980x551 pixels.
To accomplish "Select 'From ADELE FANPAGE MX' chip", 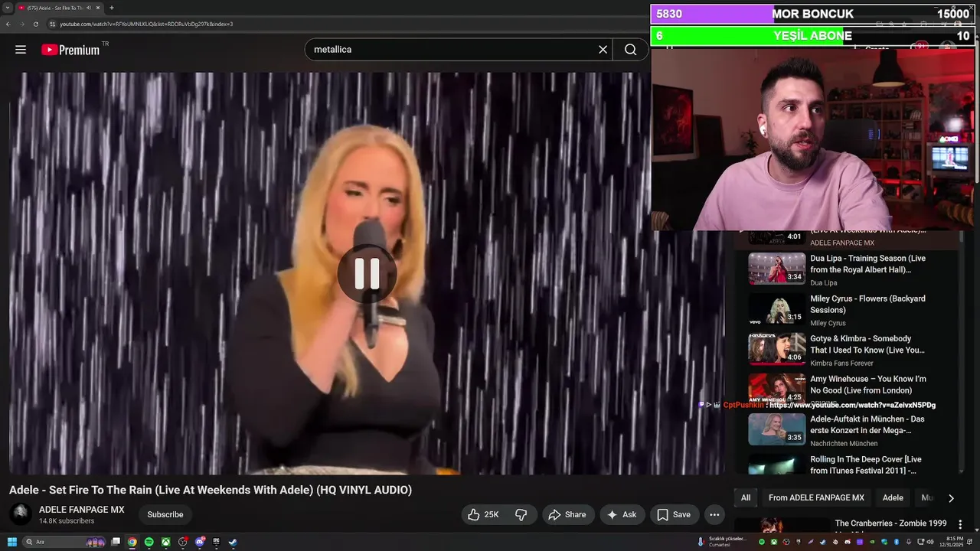I will (x=816, y=498).
